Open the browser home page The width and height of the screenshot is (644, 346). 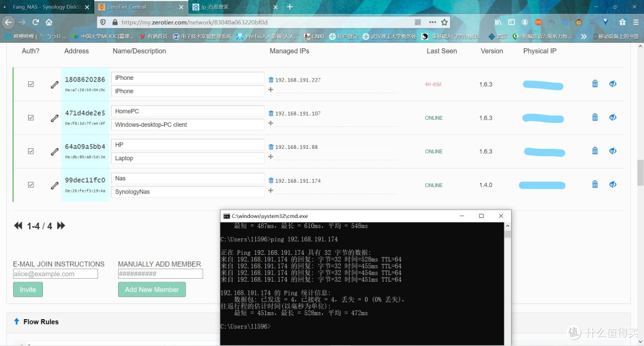49,22
